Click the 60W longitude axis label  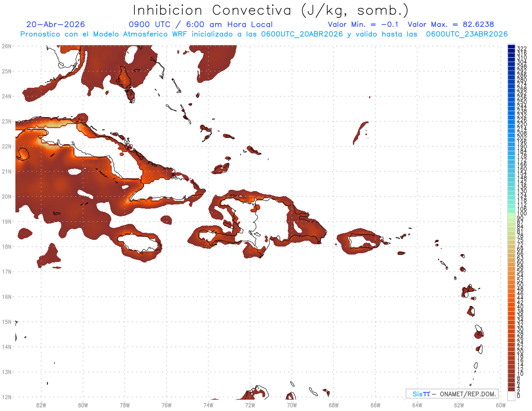click(501, 405)
